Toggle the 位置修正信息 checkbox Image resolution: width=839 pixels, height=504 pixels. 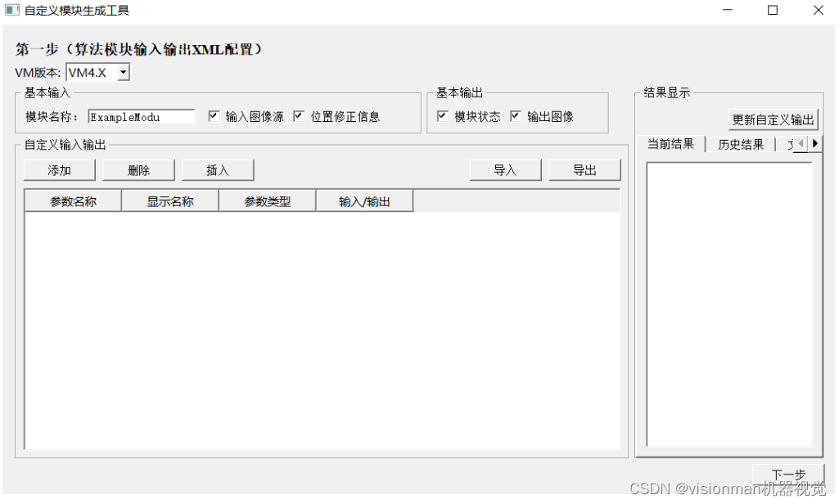300,116
